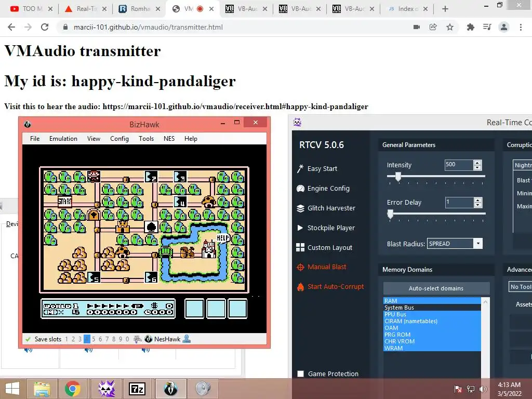
Task: Open Glitch Harvester in RTCV sidebar
Action: coord(326,208)
